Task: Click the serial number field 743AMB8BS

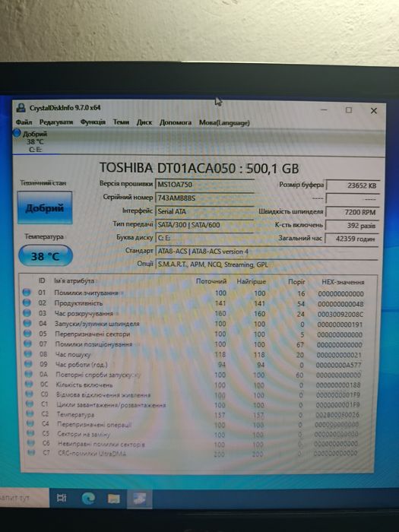Action: (x=204, y=198)
